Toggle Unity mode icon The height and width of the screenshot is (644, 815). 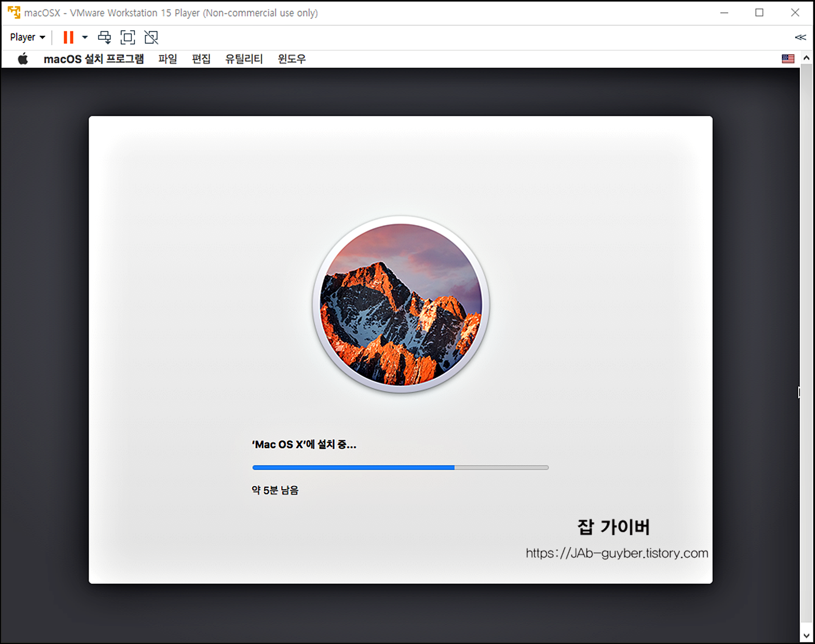151,37
